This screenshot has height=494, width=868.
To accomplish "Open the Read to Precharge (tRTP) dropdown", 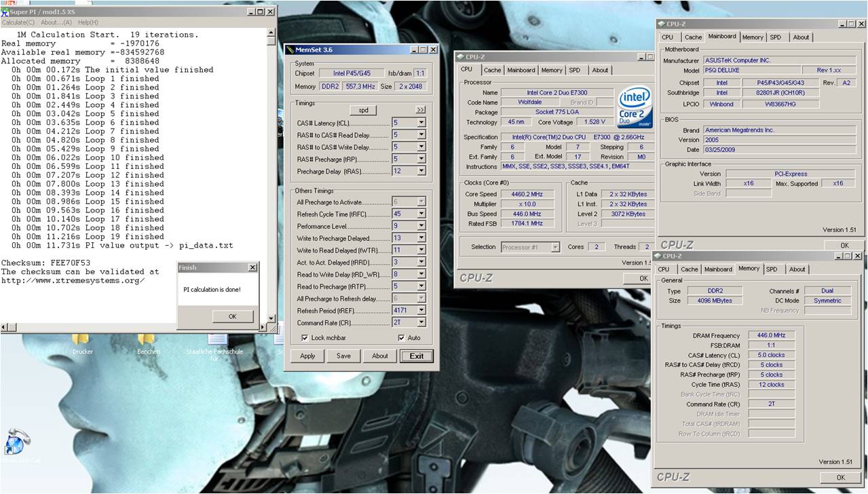I will click(x=421, y=286).
